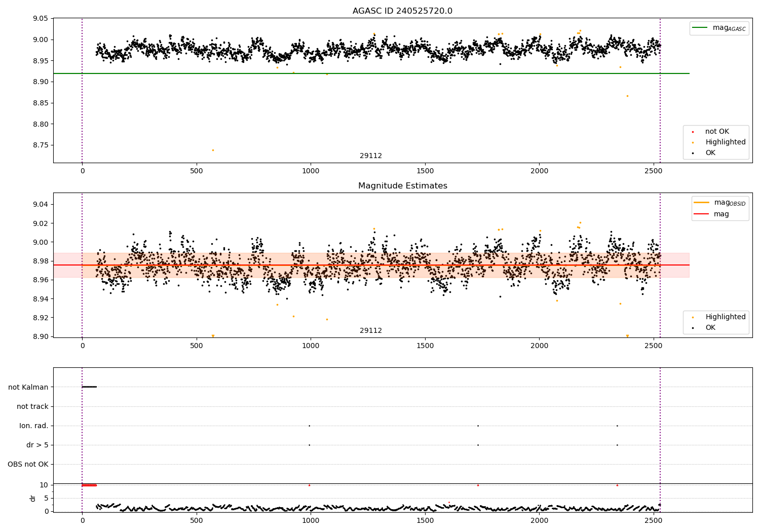Screen dimensions: 760x532
Task: Click the 8.95 tick on the top y-axis
Action: (x=41, y=61)
